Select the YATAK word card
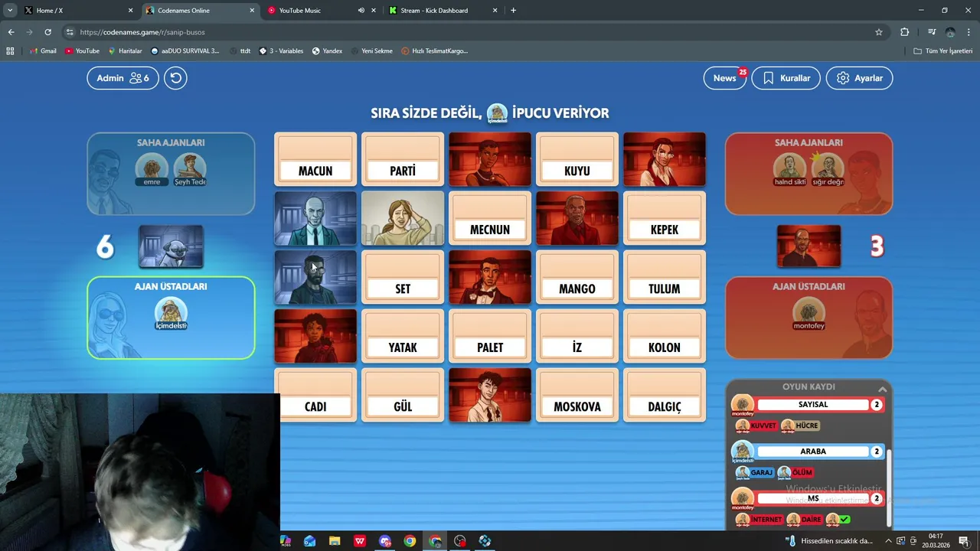Viewport: 980px width, 551px height. [x=403, y=336]
